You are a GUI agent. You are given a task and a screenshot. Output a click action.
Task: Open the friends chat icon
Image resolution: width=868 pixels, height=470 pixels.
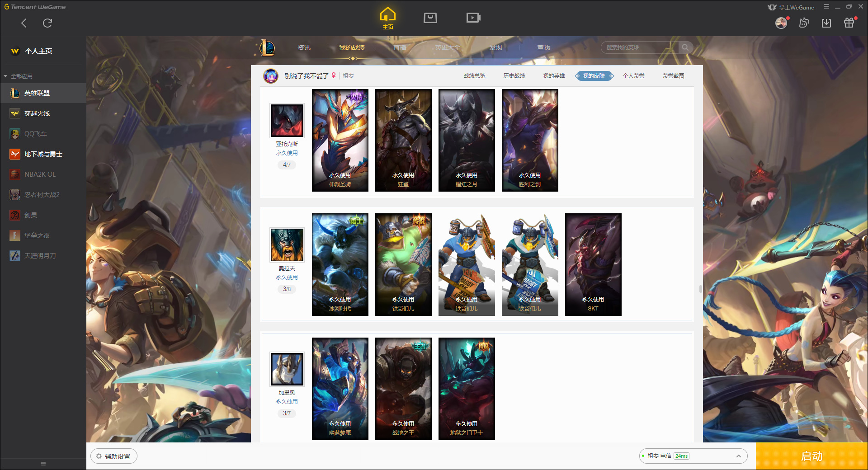804,23
